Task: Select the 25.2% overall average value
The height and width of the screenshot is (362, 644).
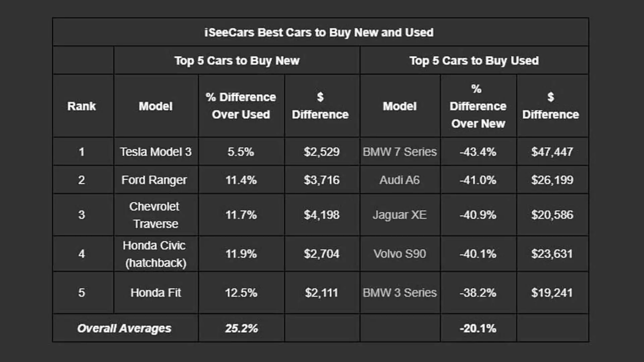Action: [x=241, y=328]
